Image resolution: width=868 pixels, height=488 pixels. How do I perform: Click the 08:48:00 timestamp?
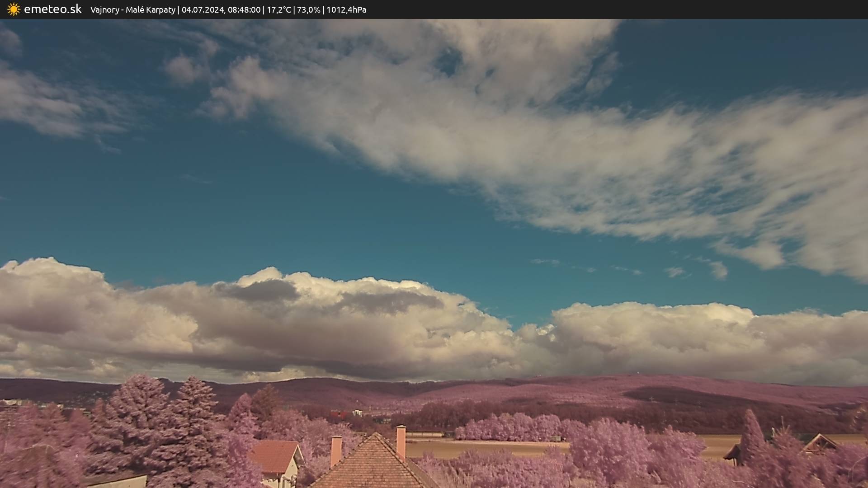[244, 10]
